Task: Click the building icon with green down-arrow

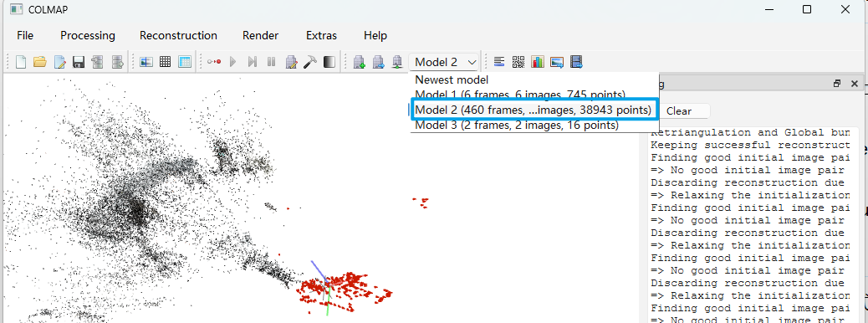Action: pyautogui.click(x=397, y=61)
